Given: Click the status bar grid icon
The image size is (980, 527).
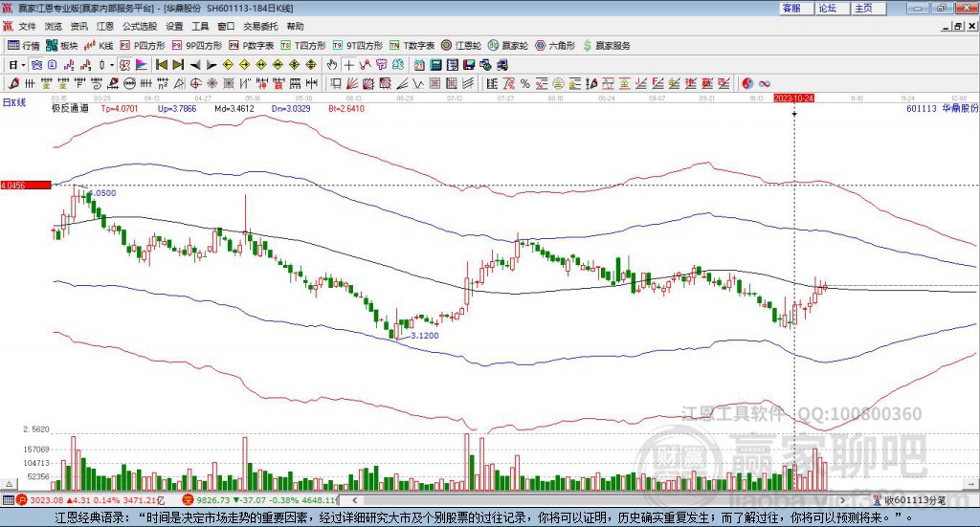Looking at the screenshot, I should coord(8,500).
